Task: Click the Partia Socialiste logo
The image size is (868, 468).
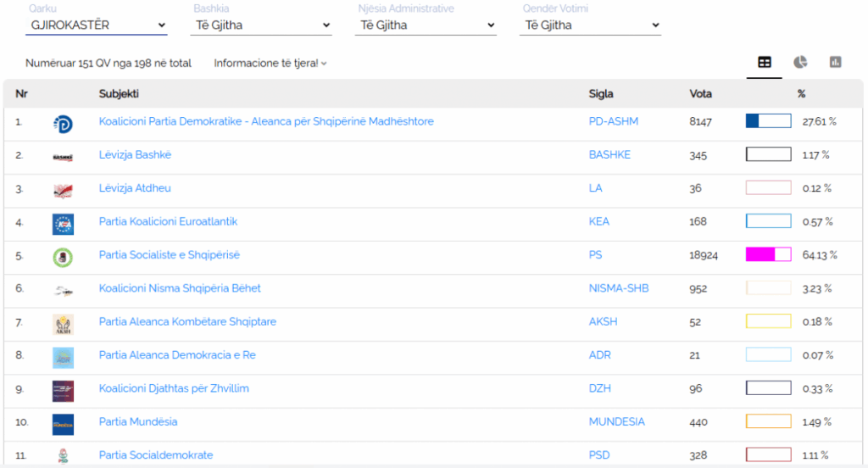Action: (x=63, y=258)
